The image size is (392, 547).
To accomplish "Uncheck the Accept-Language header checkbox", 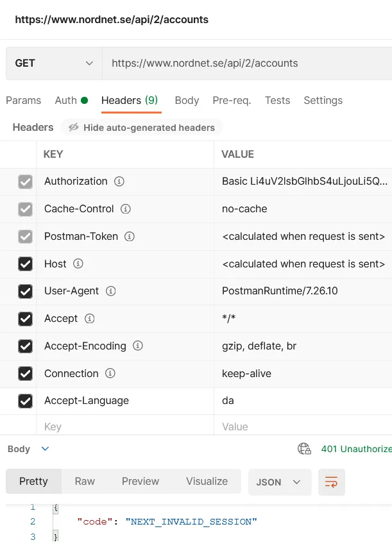I will (x=25, y=401).
